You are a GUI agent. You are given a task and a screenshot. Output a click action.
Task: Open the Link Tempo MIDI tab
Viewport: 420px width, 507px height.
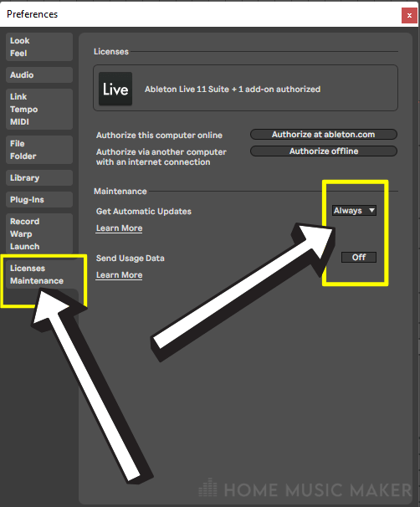click(39, 110)
